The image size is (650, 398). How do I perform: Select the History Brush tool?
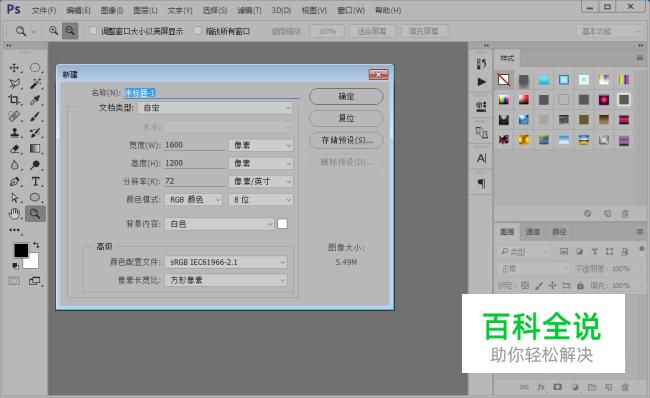[35, 132]
